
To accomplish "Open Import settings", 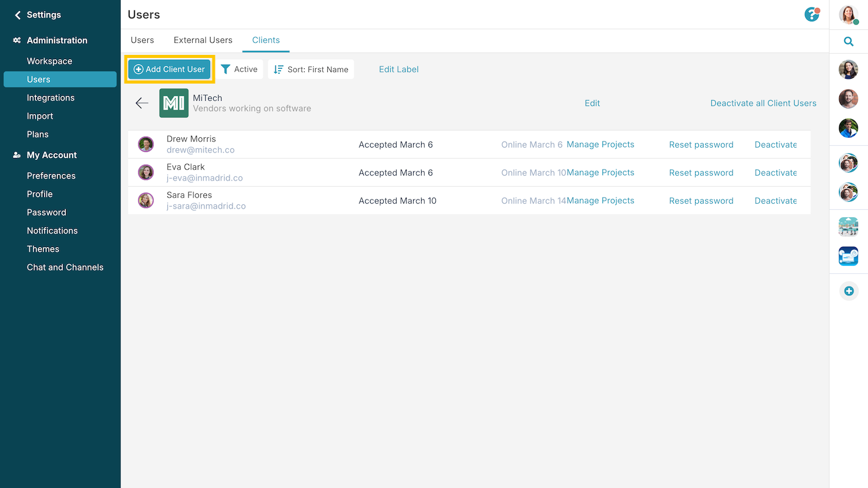I will [x=40, y=116].
